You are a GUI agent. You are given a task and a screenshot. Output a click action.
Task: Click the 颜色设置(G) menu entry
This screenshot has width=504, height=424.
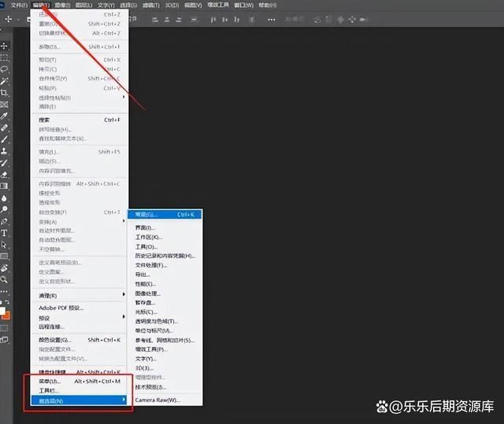point(57,340)
